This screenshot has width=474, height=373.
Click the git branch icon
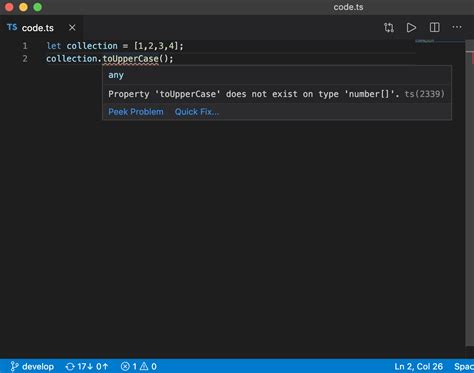point(14,367)
